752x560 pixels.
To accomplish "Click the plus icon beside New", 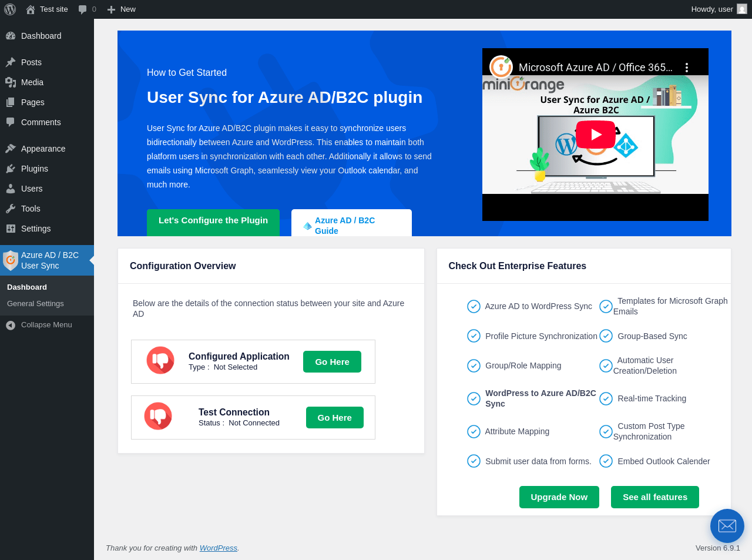I will [x=111, y=9].
